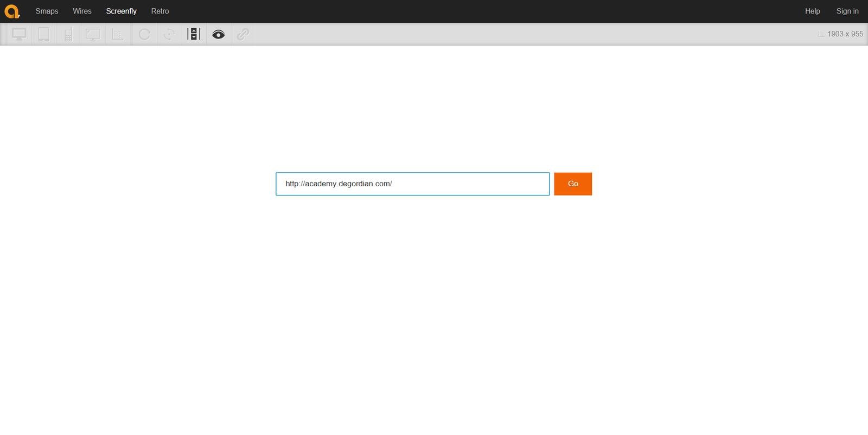Image resolution: width=868 pixels, height=435 pixels.
Task: Toggle the eye visibility icon
Action: 219,34
